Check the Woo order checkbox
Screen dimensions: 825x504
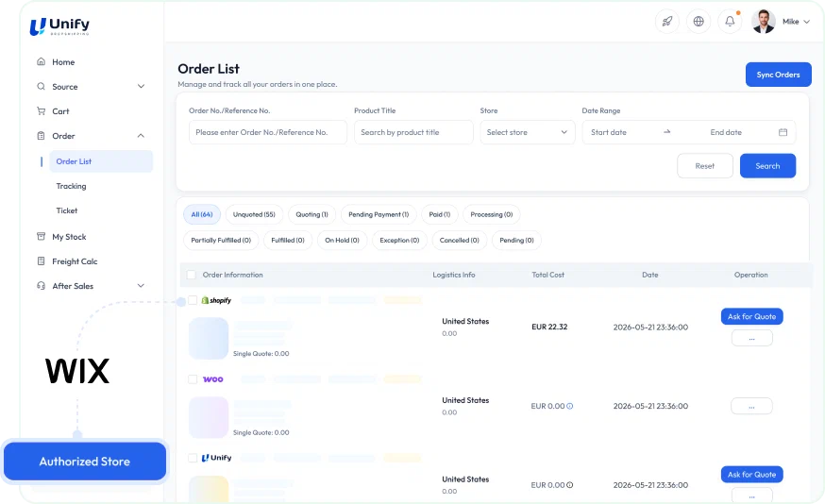193,379
